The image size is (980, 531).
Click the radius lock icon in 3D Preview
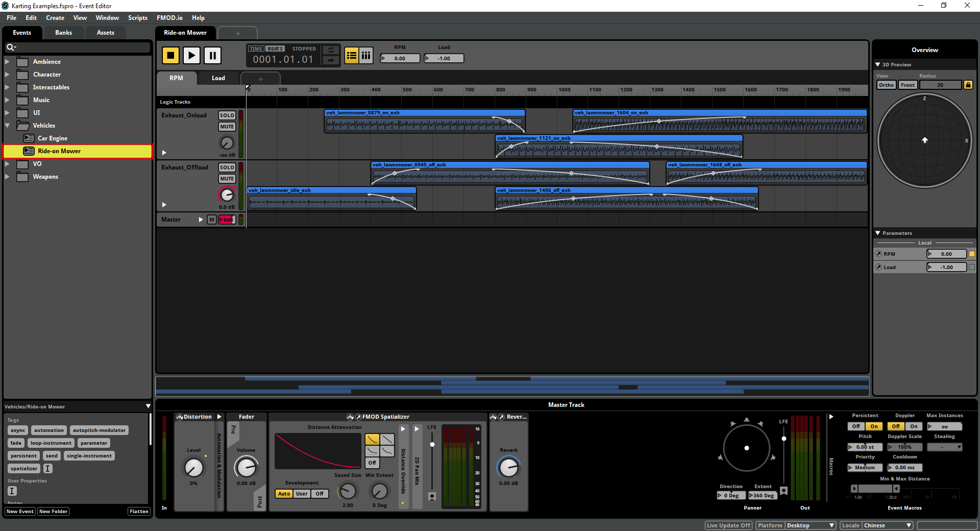coord(968,85)
